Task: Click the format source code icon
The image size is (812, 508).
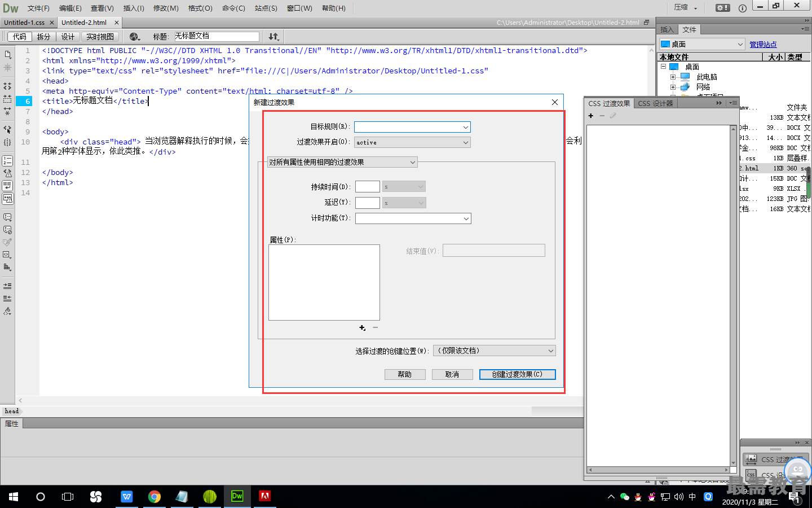Action: tap(8, 311)
